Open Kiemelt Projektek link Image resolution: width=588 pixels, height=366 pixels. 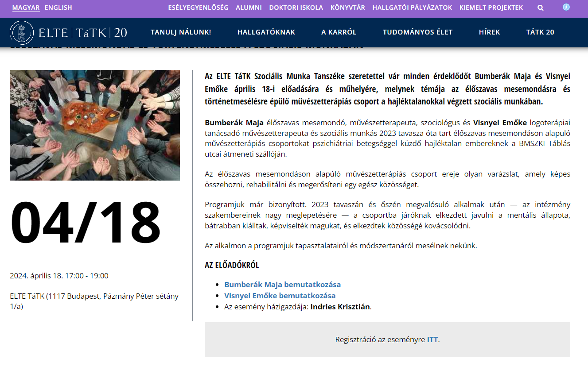coord(491,8)
